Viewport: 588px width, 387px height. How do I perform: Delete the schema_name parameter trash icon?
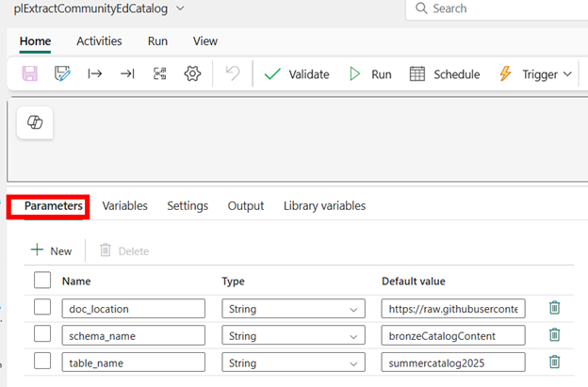pyautogui.click(x=555, y=334)
